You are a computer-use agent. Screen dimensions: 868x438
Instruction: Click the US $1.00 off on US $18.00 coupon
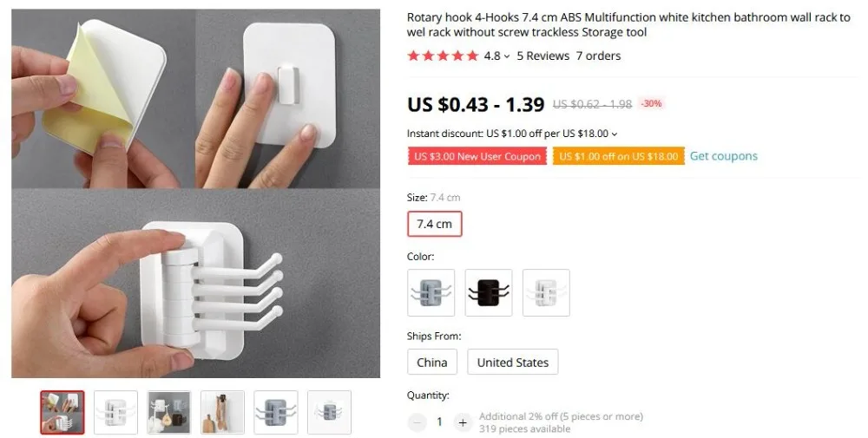coord(618,156)
